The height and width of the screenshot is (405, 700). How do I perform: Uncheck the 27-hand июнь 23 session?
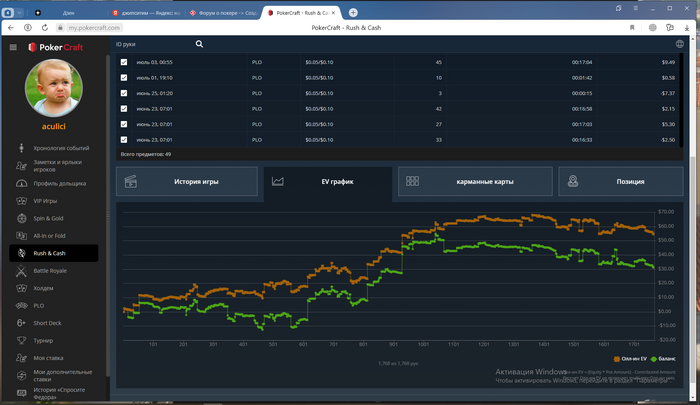124,124
